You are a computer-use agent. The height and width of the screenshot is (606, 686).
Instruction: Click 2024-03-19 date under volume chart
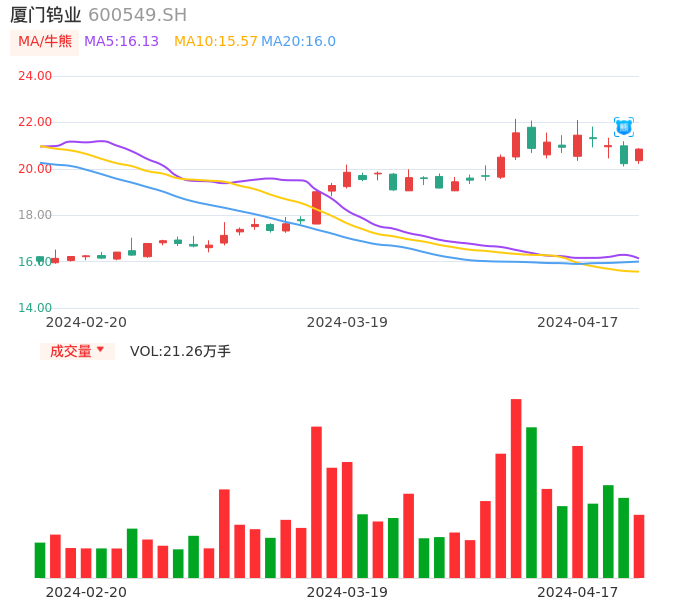point(347,592)
